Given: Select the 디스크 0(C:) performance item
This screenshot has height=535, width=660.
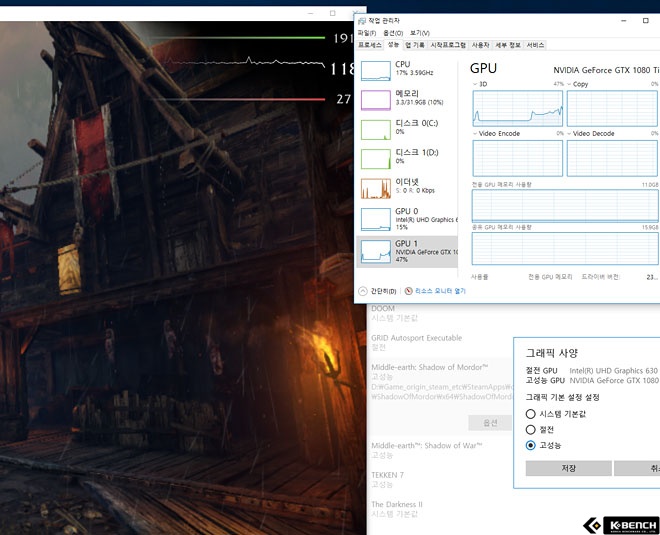Looking at the screenshot, I should (x=407, y=129).
